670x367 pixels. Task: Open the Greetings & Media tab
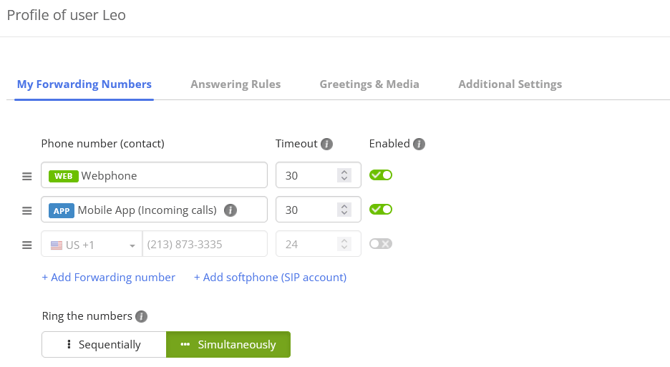[x=369, y=84]
